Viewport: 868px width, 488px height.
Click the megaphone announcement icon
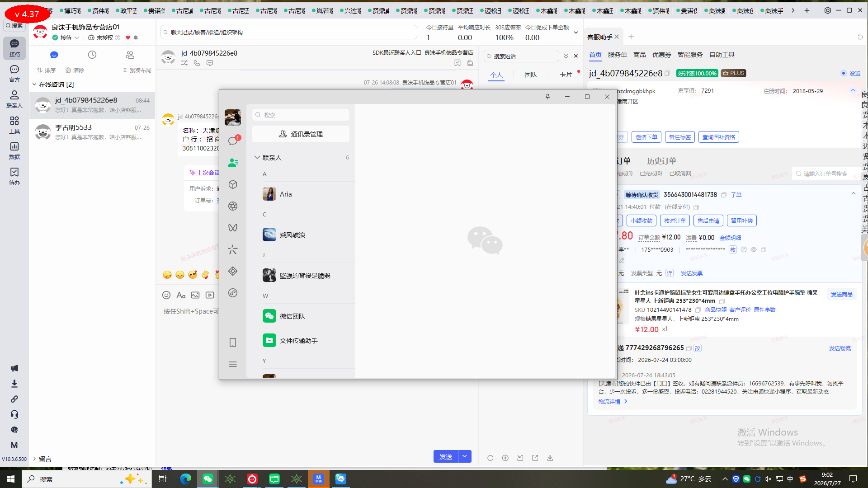point(14,368)
